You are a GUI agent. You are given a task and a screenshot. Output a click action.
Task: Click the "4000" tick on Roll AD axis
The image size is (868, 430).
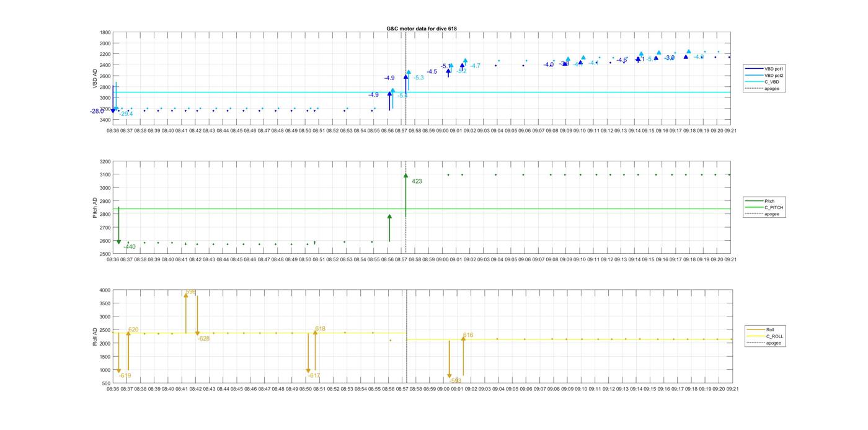click(x=105, y=290)
